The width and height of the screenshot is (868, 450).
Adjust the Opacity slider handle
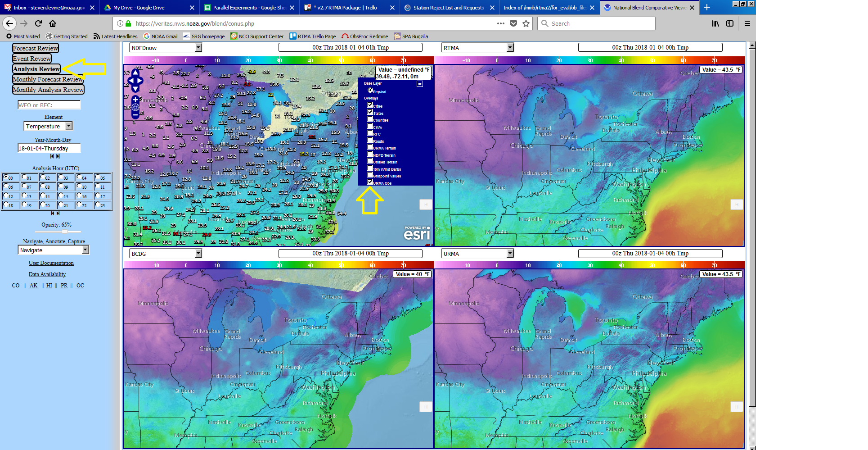65,232
